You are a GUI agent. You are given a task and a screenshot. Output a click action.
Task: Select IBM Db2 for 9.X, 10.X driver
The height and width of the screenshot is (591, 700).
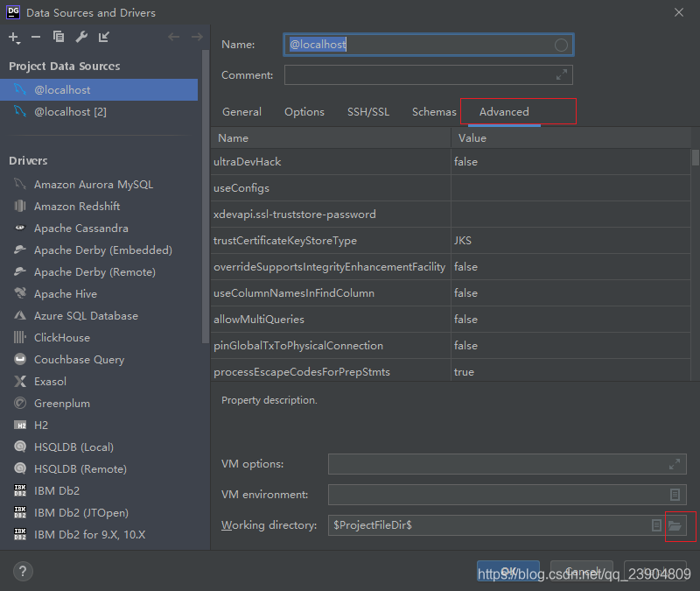(x=101, y=535)
